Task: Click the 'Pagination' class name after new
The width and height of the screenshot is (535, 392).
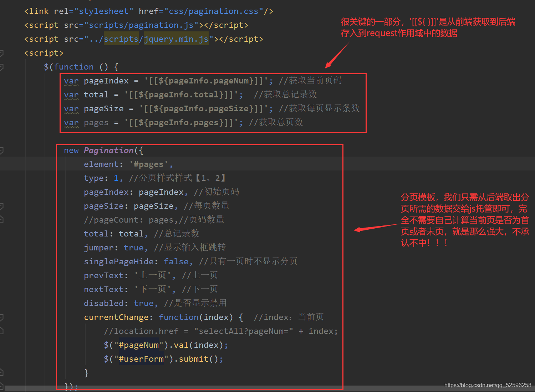Action: coord(109,151)
